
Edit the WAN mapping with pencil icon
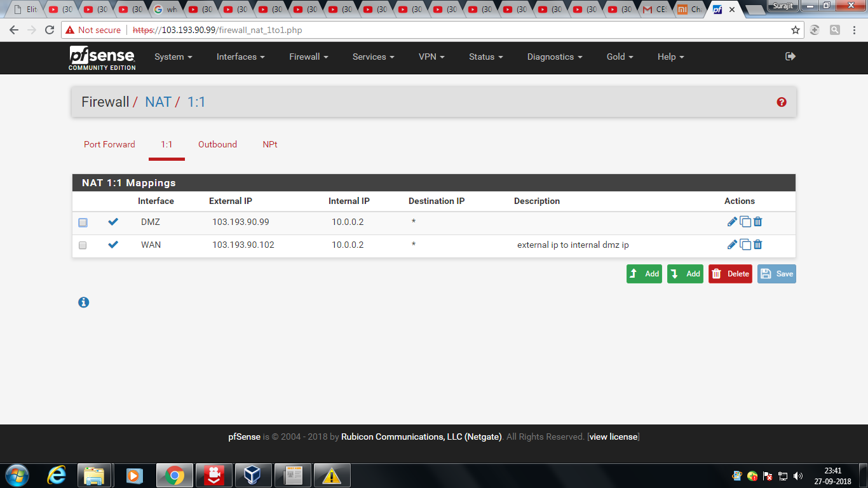(732, 245)
